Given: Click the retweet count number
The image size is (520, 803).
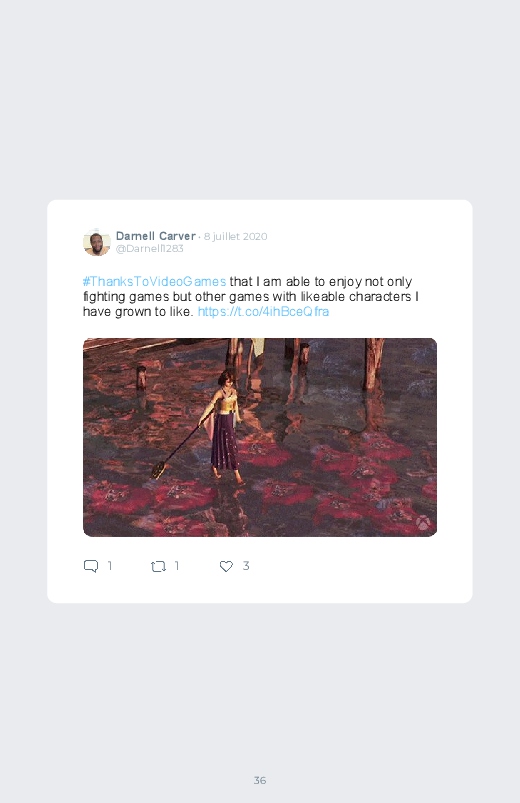Looking at the screenshot, I should point(177,566).
